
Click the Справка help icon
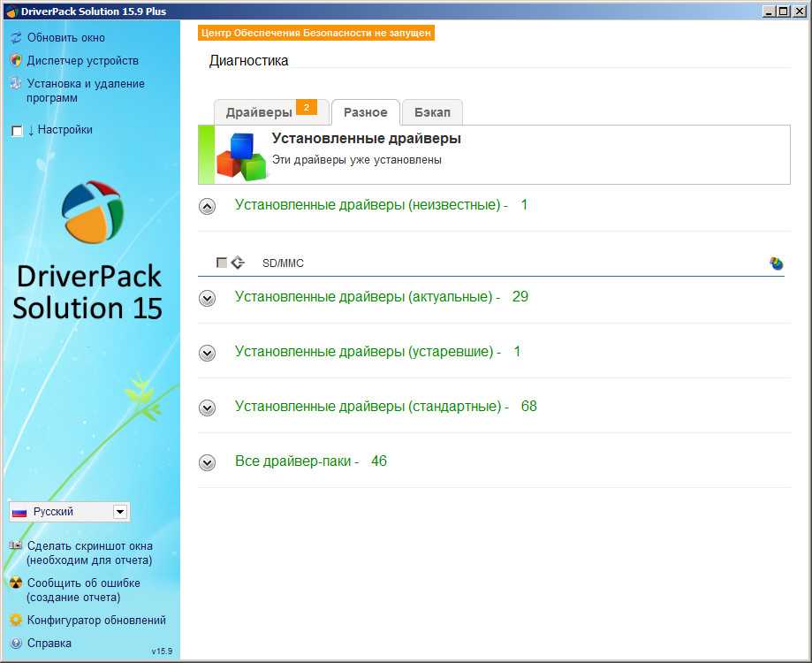pyautogui.click(x=15, y=644)
